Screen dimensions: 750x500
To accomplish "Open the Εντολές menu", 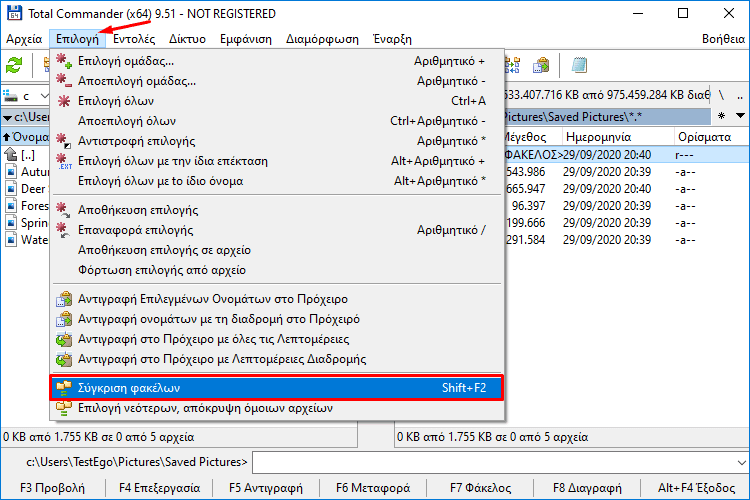I will 134,39.
